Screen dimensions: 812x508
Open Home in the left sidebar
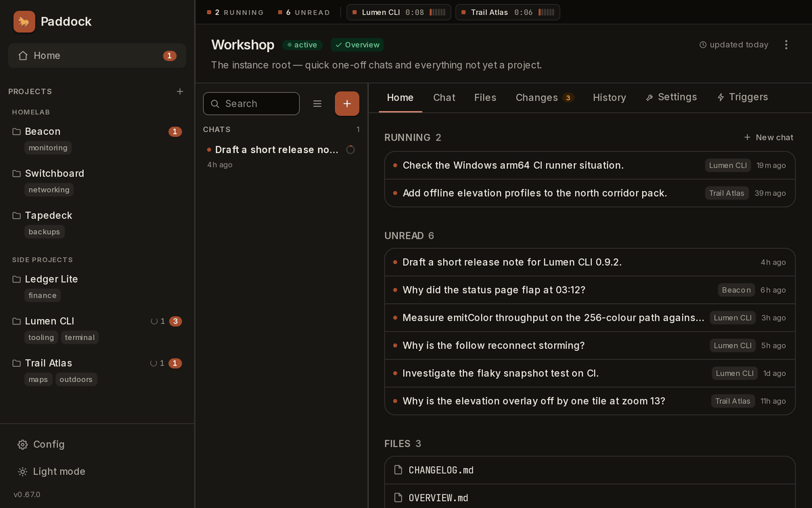click(x=97, y=56)
